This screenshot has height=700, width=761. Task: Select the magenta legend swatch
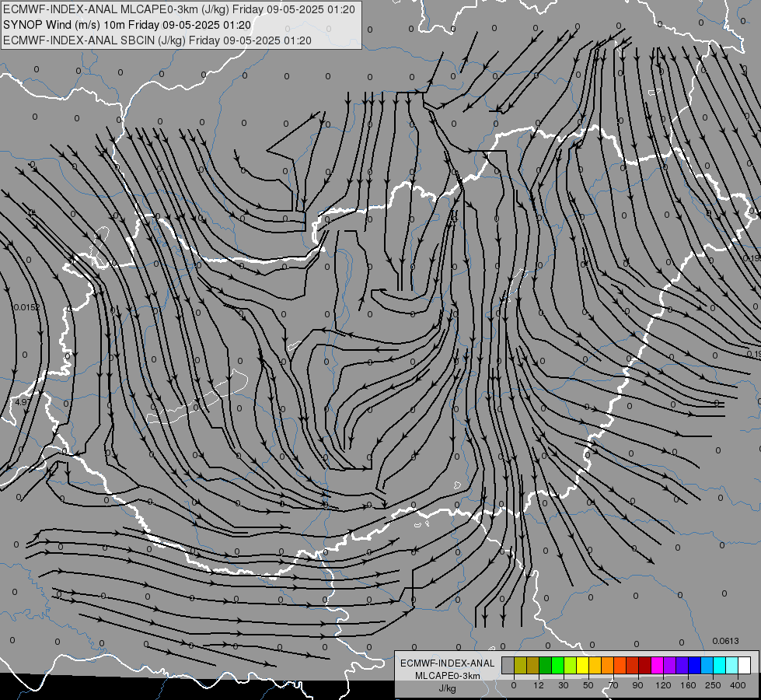(x=657, y=665)
